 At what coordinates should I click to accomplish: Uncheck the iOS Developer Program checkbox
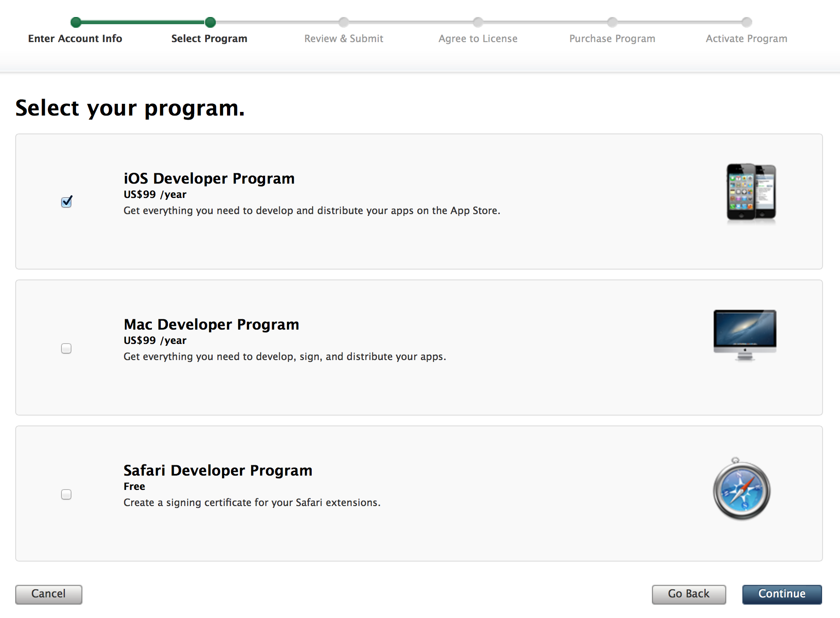[67, 202]
